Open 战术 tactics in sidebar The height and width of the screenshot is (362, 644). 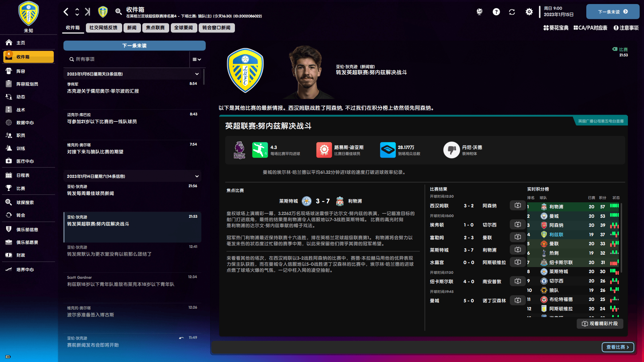pyautogui.click(x=28, y=110)
